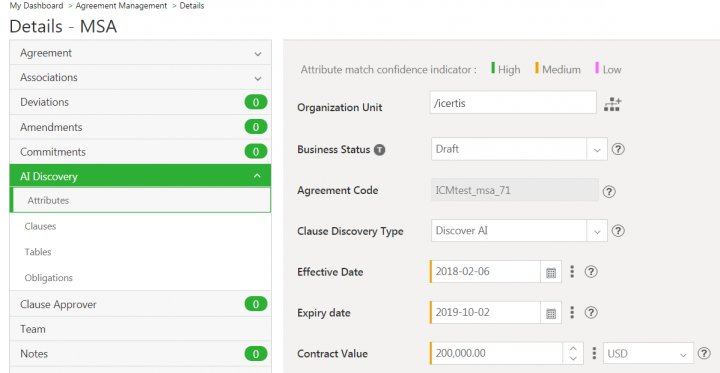Viewport: 720px width, 373px height.
Task: Click the Attribute match confidence indicator label
Action: 388,69
